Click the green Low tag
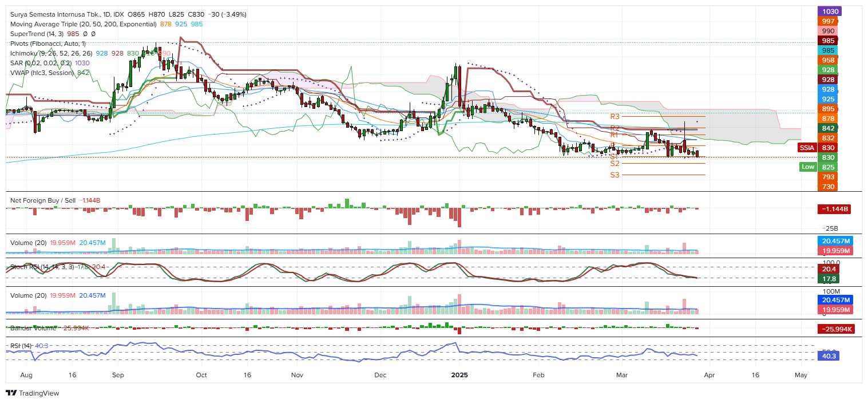 pyautogui.click(x=807, y=167)
